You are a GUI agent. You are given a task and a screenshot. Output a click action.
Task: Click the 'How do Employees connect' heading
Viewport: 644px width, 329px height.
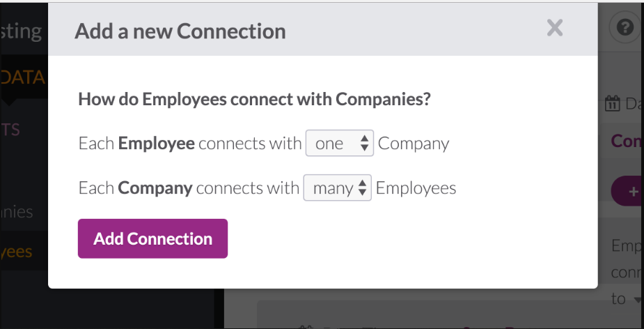coord(254,99)
